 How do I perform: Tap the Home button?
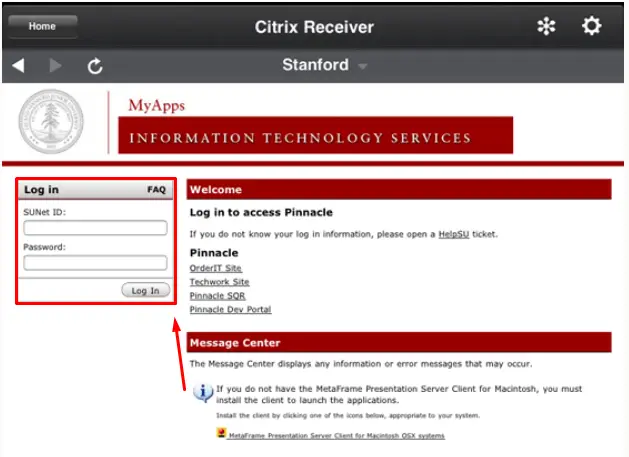(43, 26)
